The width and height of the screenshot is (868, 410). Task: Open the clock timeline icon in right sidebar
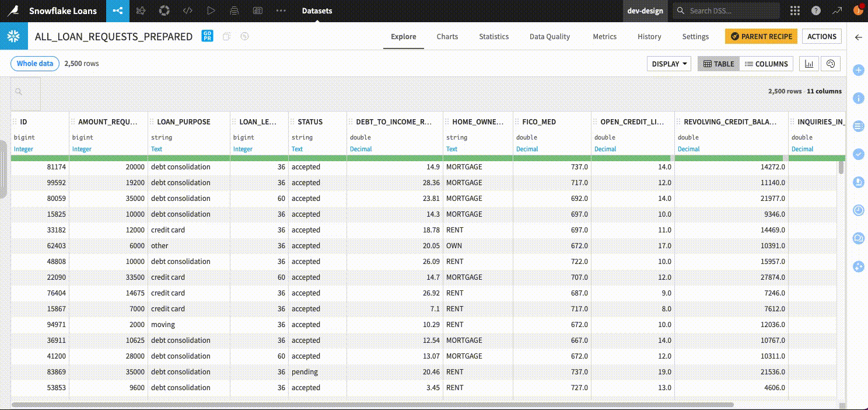point(858,210)
